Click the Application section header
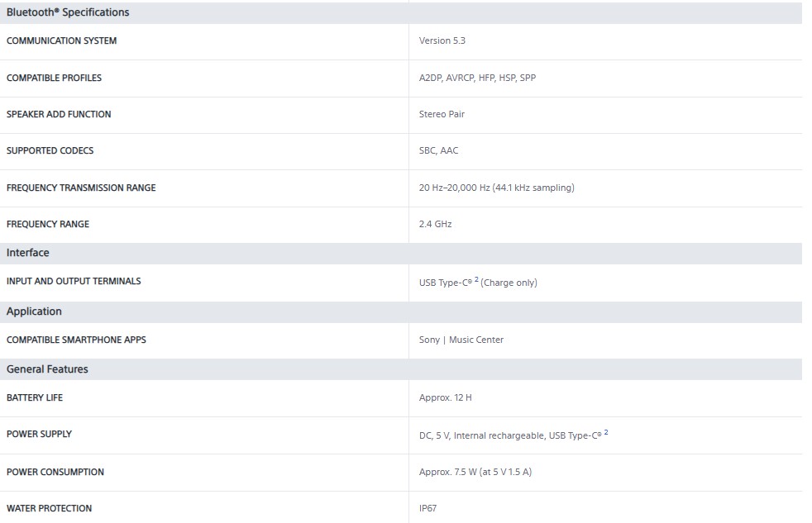 (34, 311)
